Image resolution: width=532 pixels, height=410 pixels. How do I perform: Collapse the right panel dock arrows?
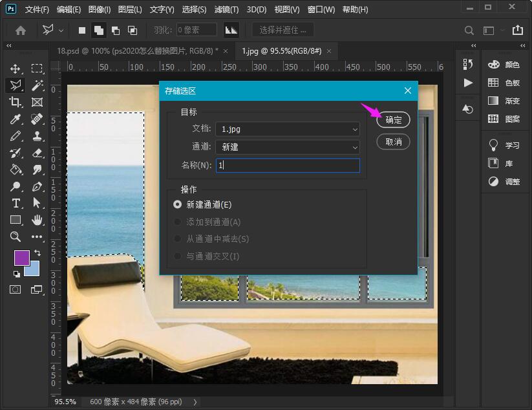point(523,45)
